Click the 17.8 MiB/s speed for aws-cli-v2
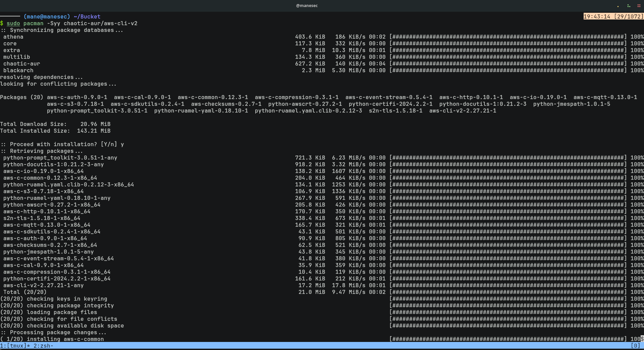This screenshot has width=644, height=350. [348, 285]
